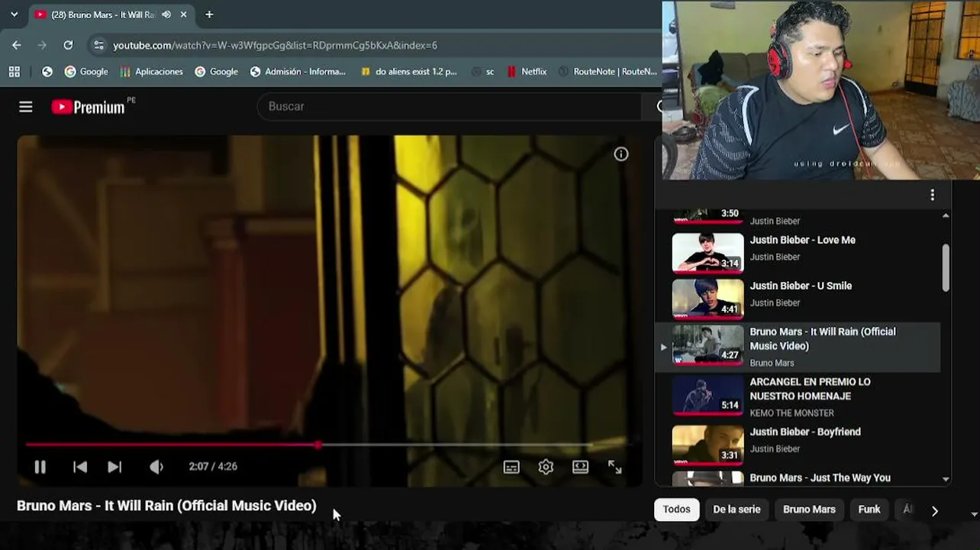Click the playlist scrollbar thumb
This screenshot has height=550, width=980.
[946, 267]
